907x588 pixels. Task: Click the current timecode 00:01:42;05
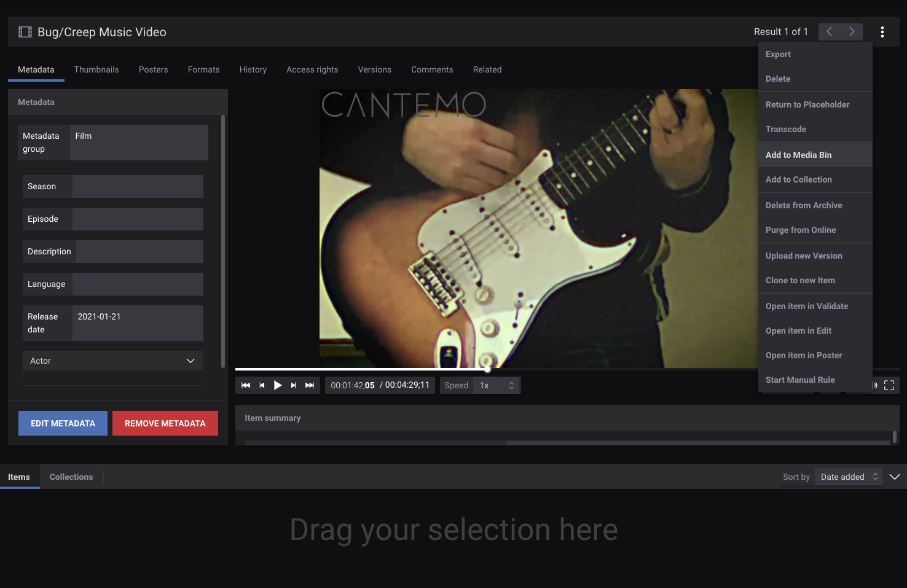[353, 385]
